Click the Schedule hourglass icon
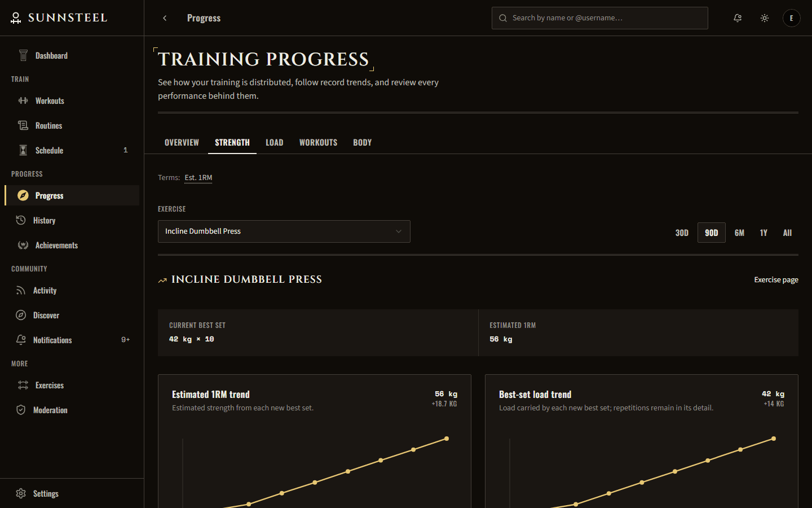The width and height of the screenshot is (812, 508). coord(23,150)
